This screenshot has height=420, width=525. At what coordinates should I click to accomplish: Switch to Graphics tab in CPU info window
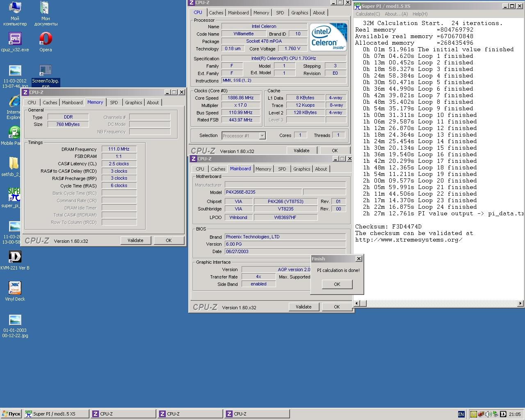pos(299,13)
